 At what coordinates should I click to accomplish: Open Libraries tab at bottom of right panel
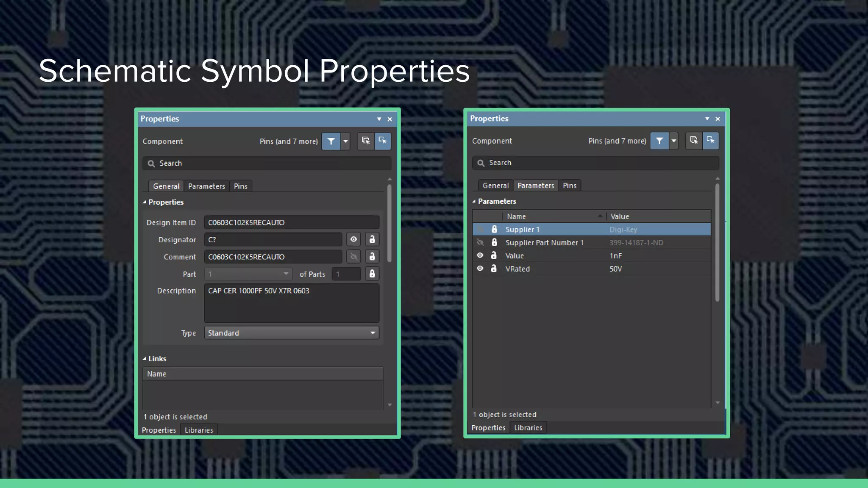(528, 428)
